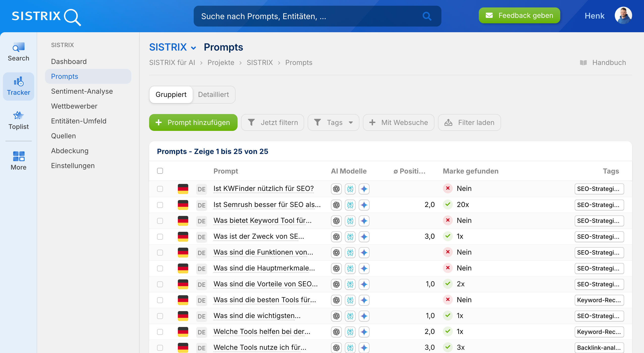
Task: Expand the SISTRIX project selector chevron
Action: click(193, 48)
